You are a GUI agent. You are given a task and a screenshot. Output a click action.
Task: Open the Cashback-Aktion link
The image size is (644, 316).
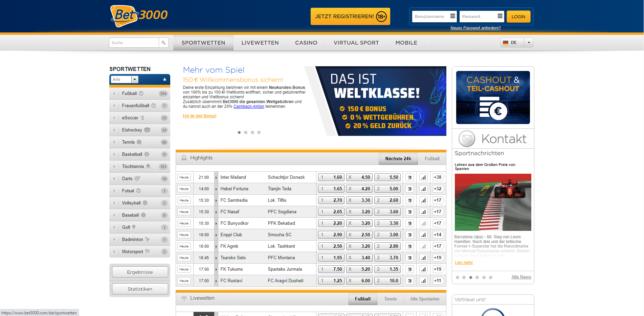[x=249, y=106]
